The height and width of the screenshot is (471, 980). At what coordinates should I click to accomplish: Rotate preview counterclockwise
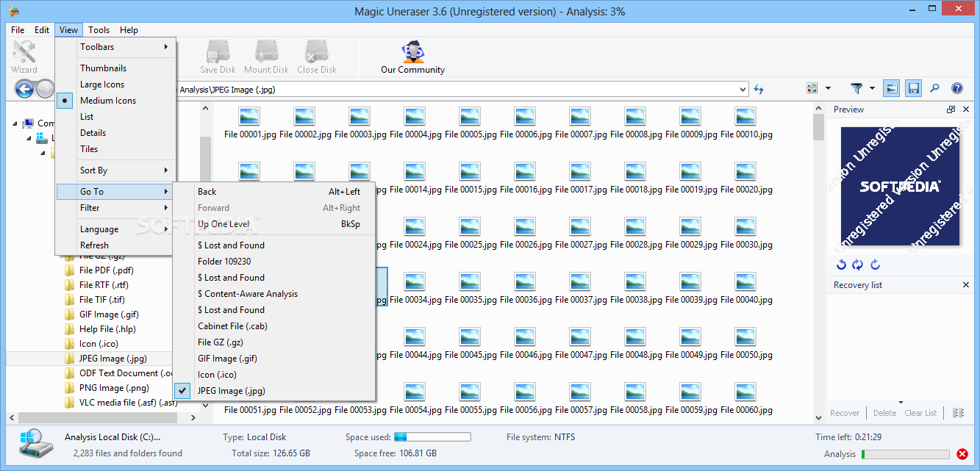tap(842, 265)
